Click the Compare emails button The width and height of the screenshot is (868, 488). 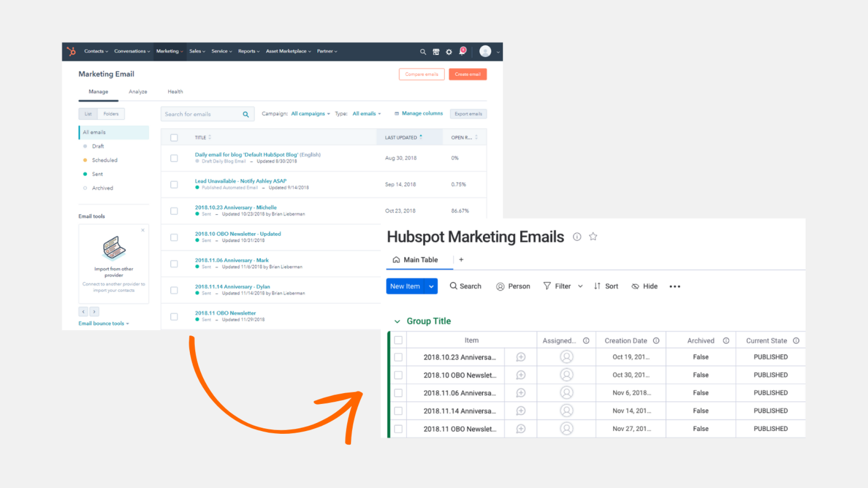pos(421,75)
